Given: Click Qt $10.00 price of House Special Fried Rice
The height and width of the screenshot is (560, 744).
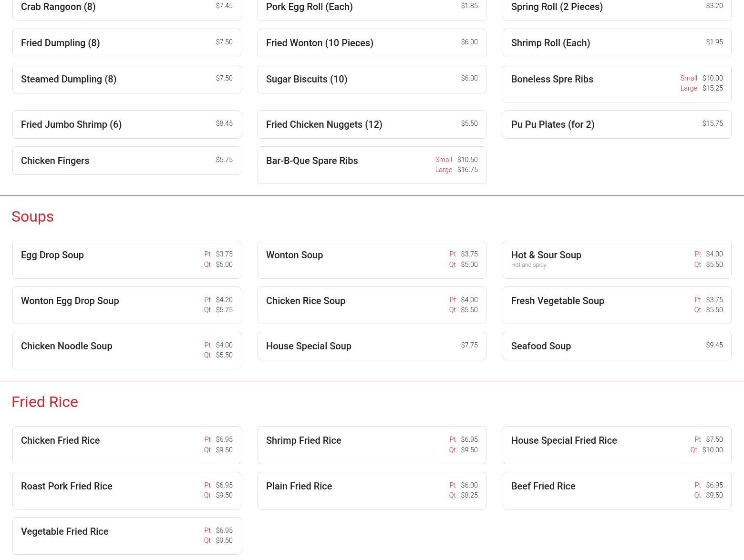Looking at the screenshot, I should [707, 450].
